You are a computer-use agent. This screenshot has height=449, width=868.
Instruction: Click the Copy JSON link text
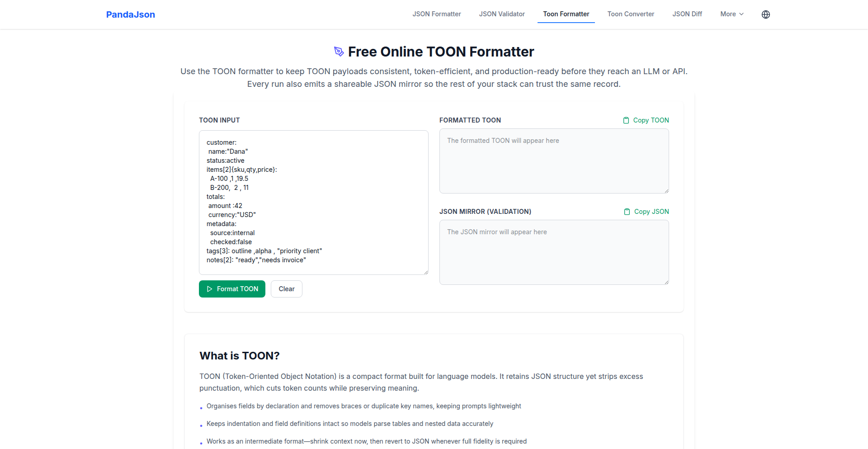651,212
